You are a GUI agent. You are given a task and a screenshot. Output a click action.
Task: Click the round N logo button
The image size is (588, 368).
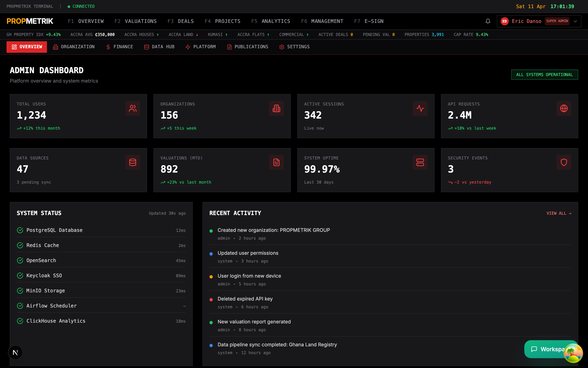click(x=15, y=352)
